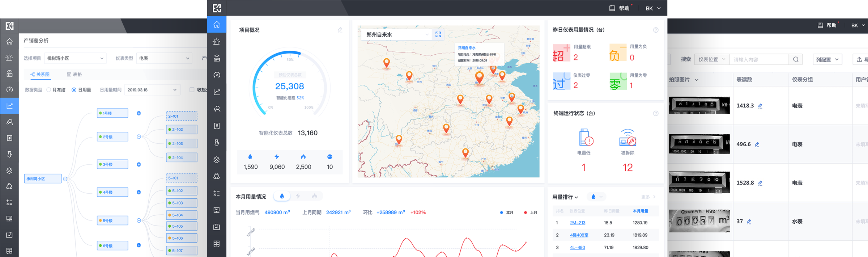Click the home icon in the 产销差分析 window sidebar
The height and width of the screenshot is (257, 868).
(x=9, y=41)
